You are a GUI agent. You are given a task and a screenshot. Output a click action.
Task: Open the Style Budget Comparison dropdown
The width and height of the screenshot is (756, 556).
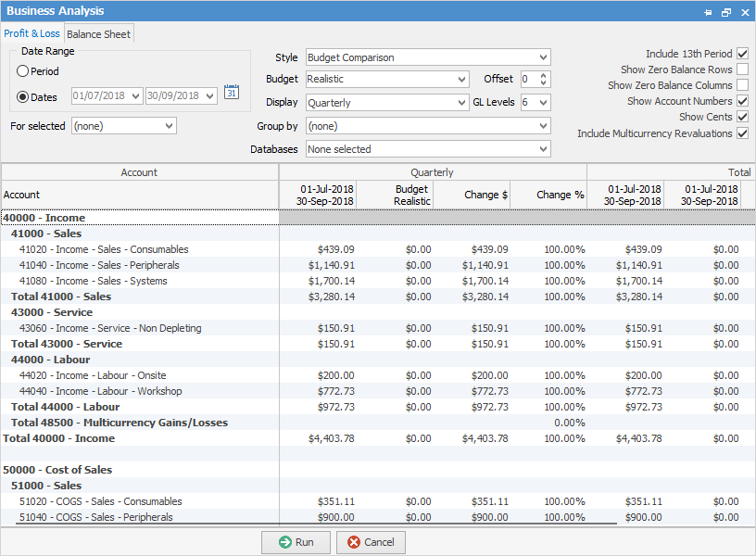[x=543, y=57]
